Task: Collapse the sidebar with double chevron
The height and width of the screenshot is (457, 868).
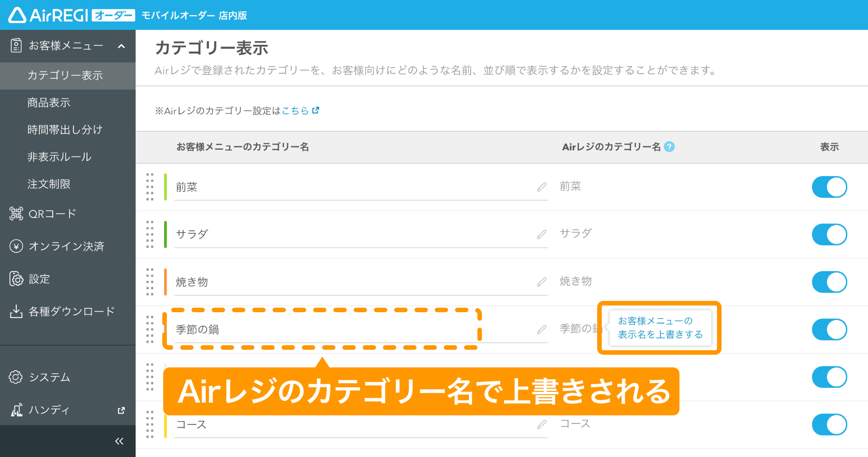Action: (x=119, y=441)
